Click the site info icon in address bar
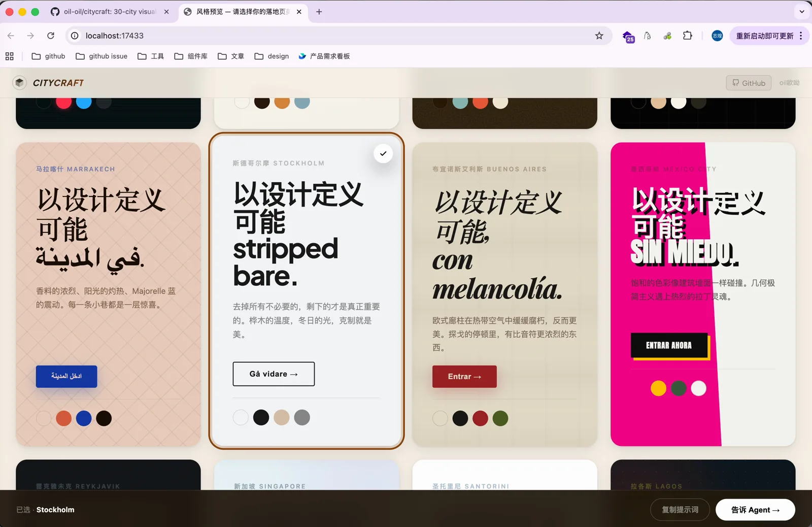This screenshot has height=527, width=812. [x=75, y=36]
